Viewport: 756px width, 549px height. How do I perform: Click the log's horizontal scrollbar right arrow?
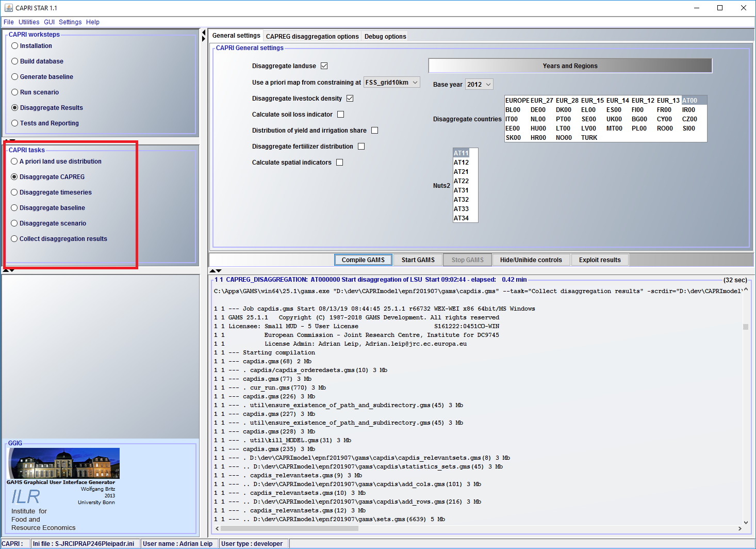pos(740,528)
